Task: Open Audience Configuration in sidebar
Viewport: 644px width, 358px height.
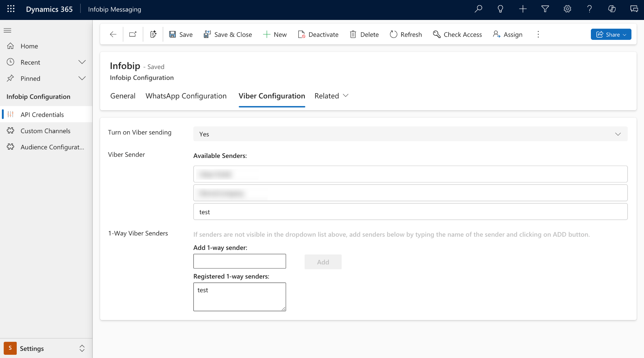Action: [x=46, y=147]
